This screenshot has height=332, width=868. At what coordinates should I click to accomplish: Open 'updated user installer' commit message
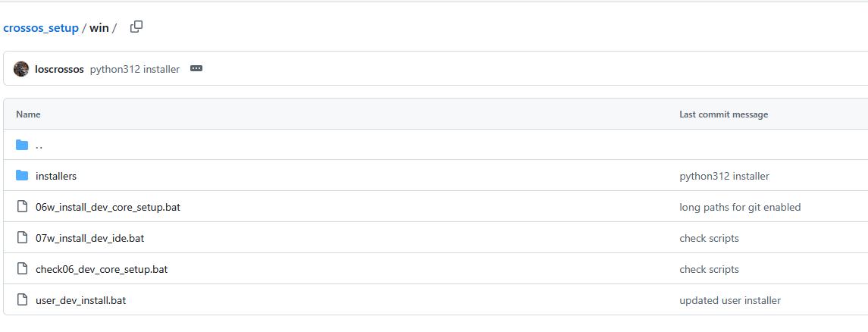[730, 300]
